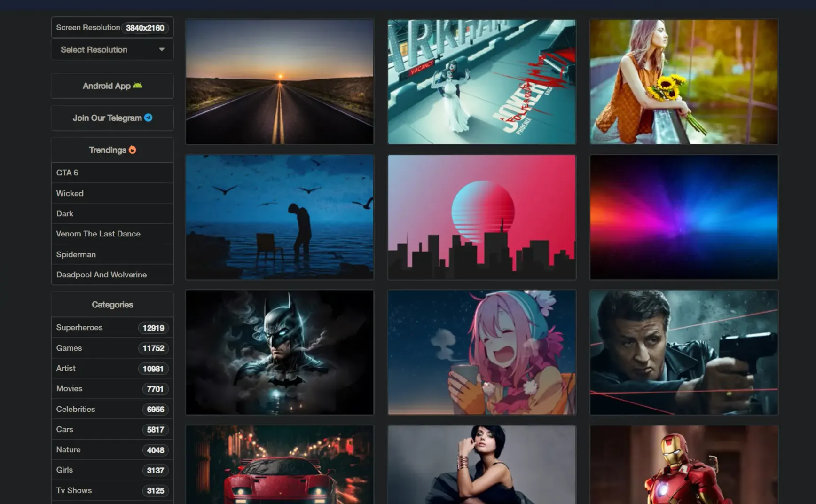Click the Artist count badge 10981
This screenshot has height=504, width=816.
coord(153,369)
